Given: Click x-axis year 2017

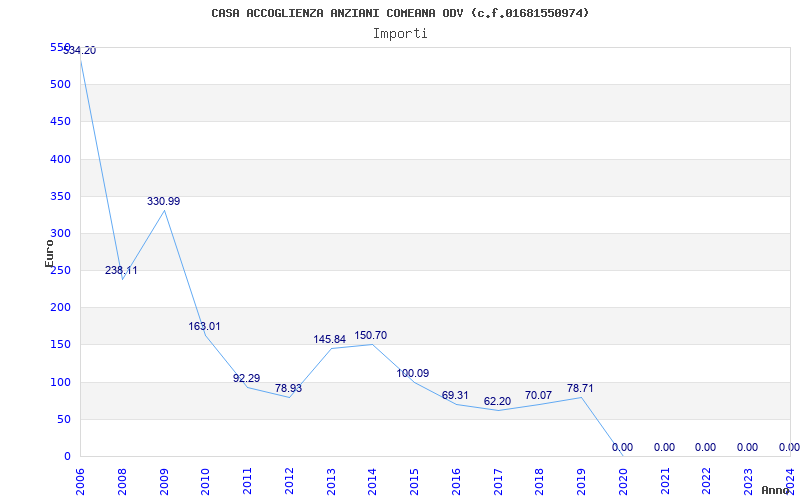Looking at the screenshot, I should point(498,484).
